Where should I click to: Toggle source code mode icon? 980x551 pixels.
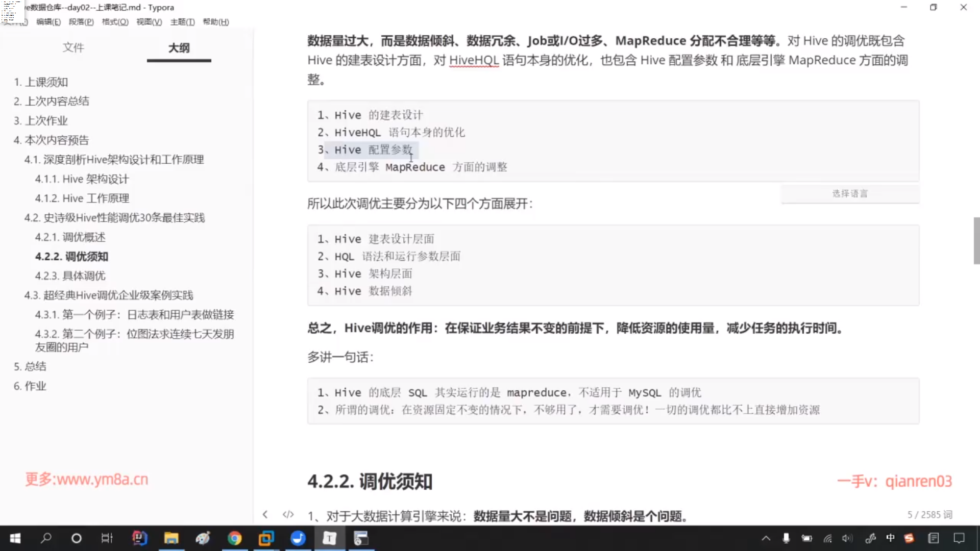288,514
